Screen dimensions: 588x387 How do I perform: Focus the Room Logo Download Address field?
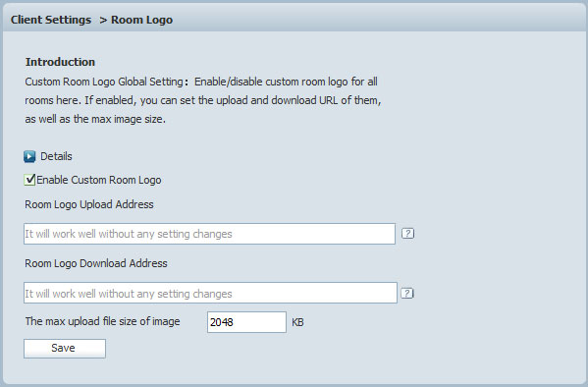[x=210, y=293]
